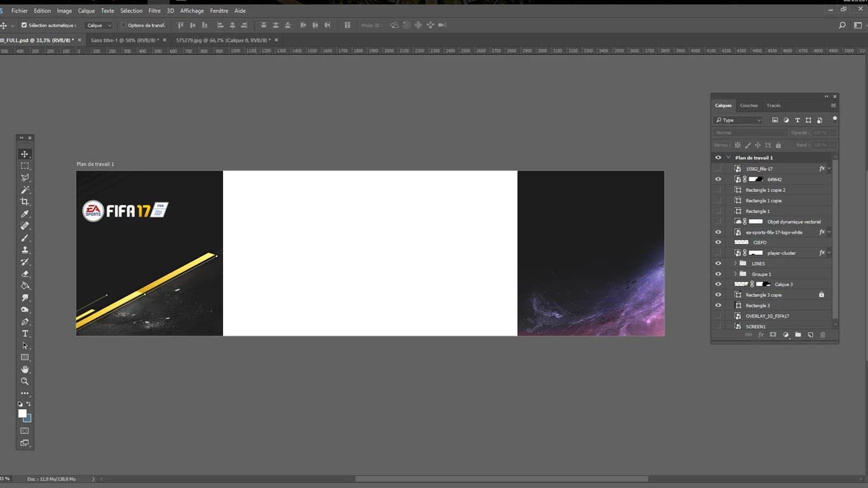Viewport: 868px width, 488px height.
Task: Toggle the Sélection automatique checkbox
Action: click(x=24, y=25)
